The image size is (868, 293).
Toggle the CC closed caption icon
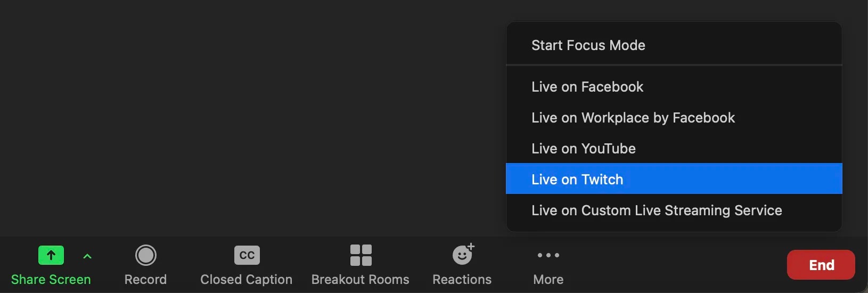point(247,255)
